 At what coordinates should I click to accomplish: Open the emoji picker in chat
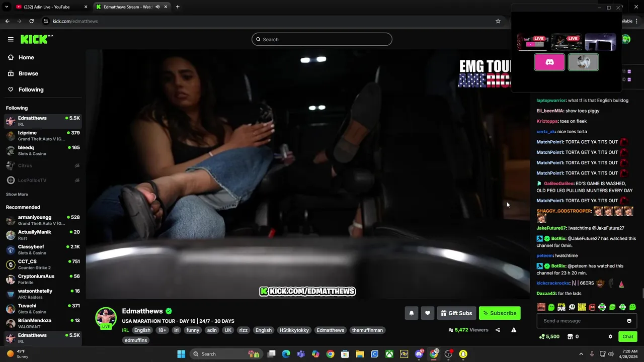(629, 321)
